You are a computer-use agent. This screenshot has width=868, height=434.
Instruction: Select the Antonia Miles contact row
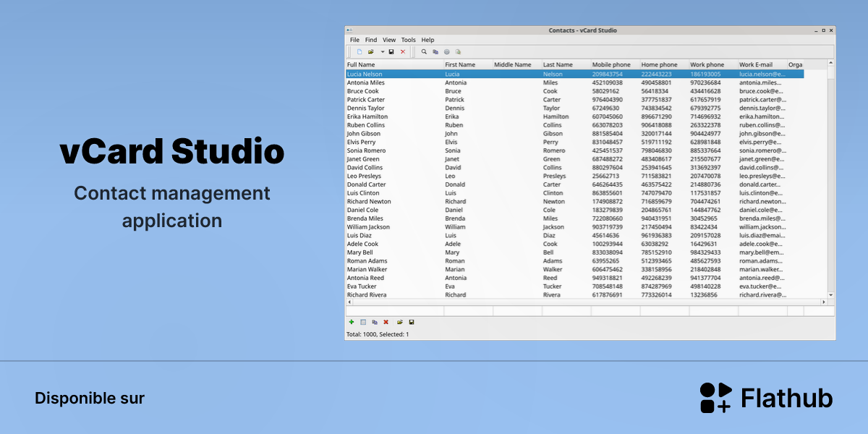[574, 82]
